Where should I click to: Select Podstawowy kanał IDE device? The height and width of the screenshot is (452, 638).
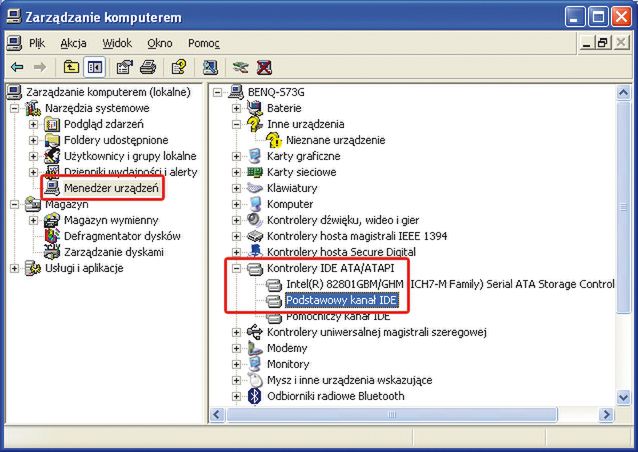click(x=341, y=300)
